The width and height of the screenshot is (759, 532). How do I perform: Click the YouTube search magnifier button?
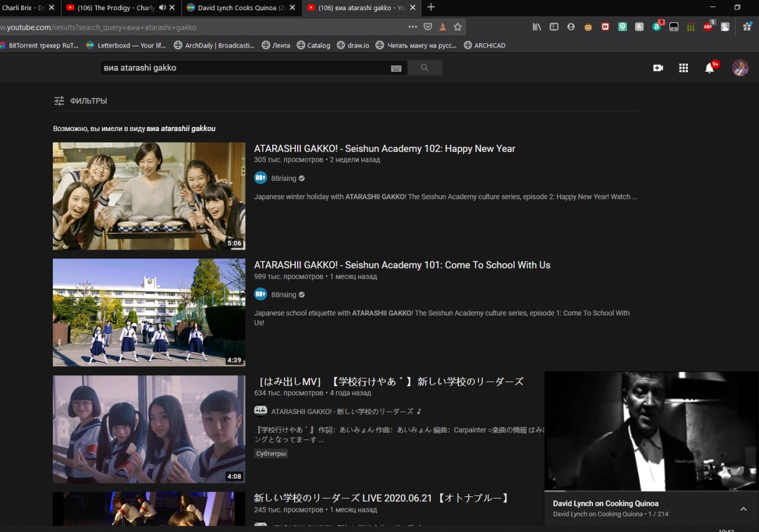[425, 68]
